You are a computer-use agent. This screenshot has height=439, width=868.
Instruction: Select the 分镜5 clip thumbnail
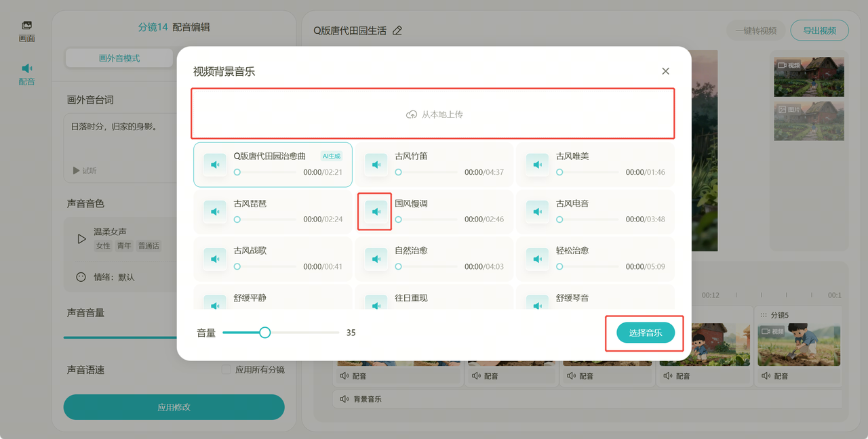coord(798,343)
